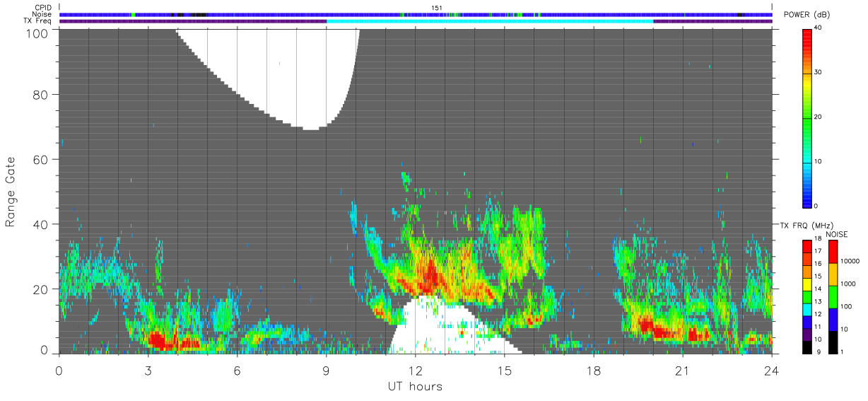
Task: Click the 'CPID' label
Action: 43,8
